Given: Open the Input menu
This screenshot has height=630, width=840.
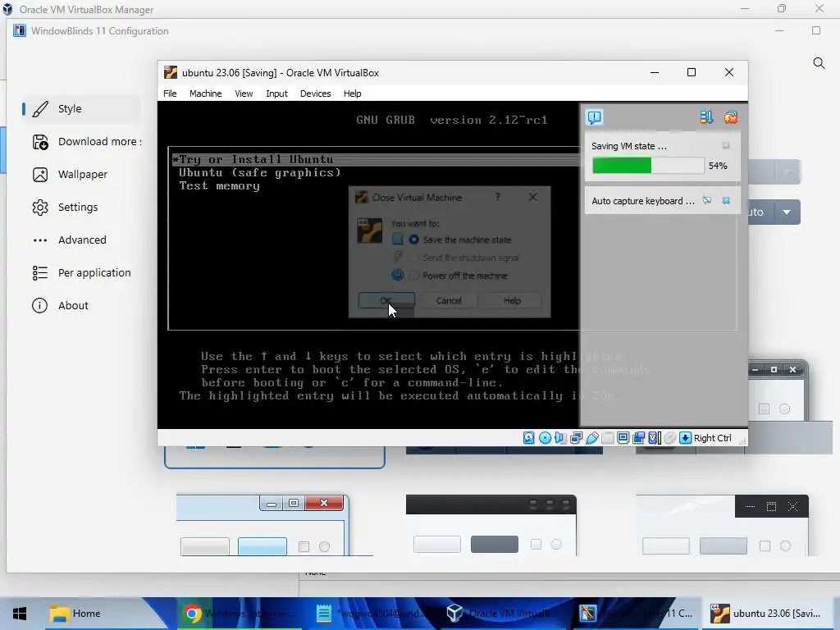Looking at the screenshot, I should pyautogui.click(x=276, y=94).
